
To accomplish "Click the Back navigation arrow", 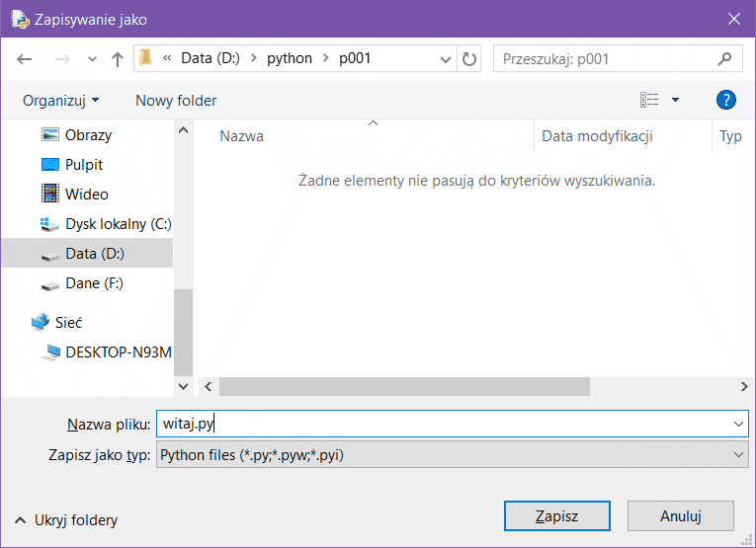I will tap(25, 59).
